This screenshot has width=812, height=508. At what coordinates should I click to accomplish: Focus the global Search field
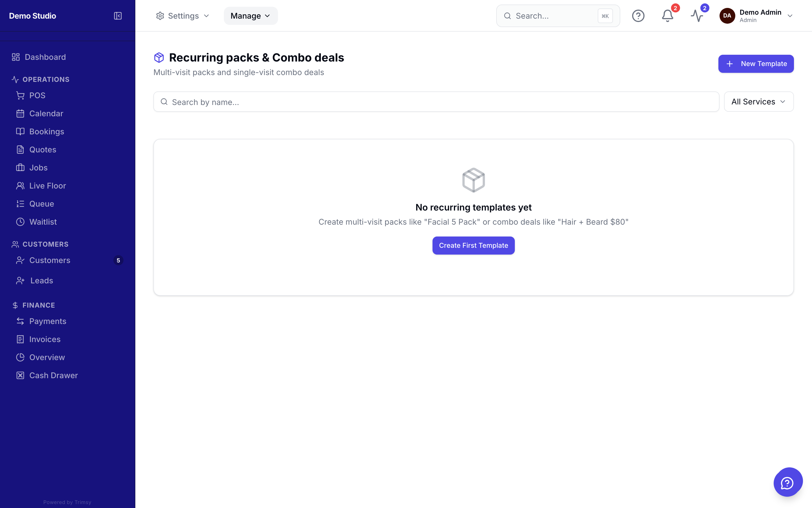pos(558,16)
